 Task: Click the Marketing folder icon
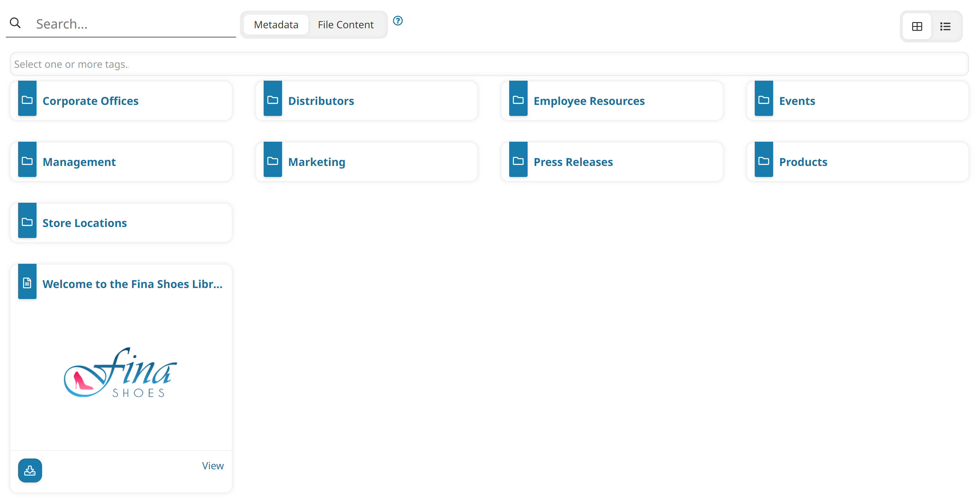(274, 162)
